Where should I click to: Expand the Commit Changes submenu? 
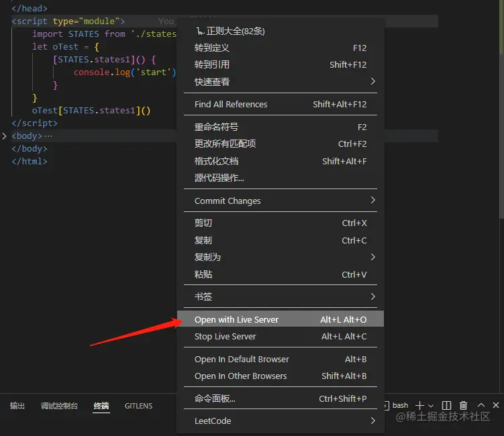pyautogui.click(x=281, y=201)
